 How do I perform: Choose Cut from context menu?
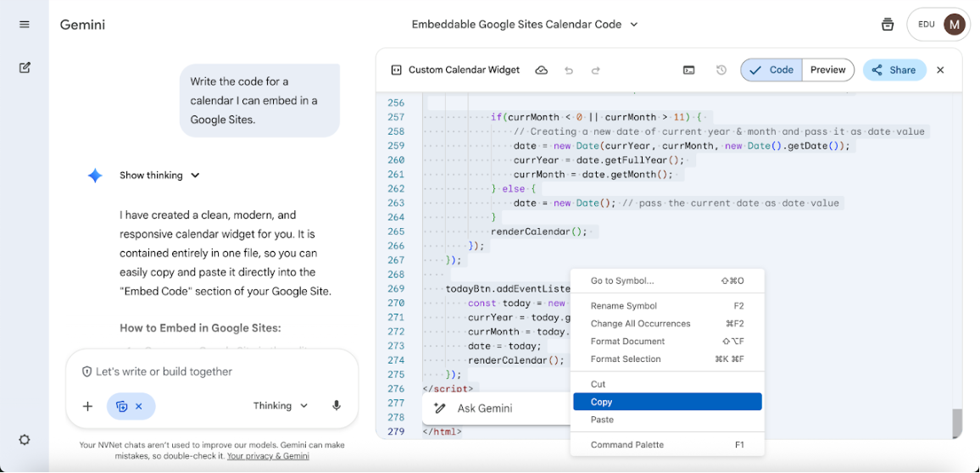tap(667, 384)
